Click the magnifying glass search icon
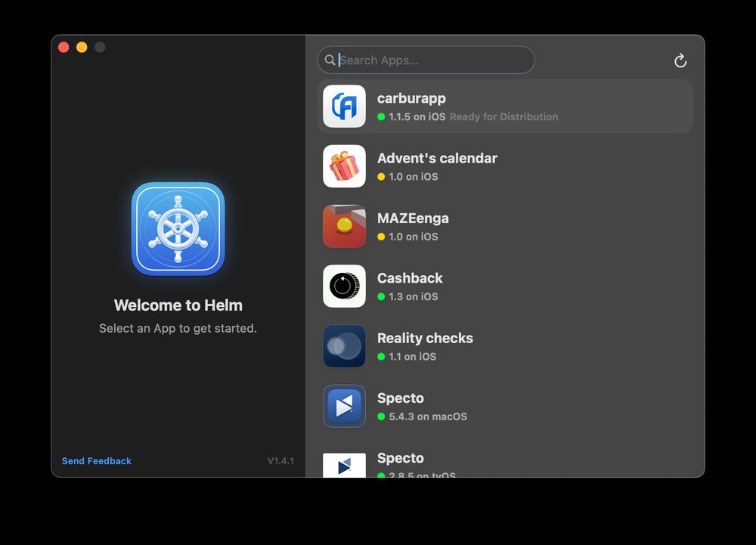756x545 pixels. [x=330, y=60]
